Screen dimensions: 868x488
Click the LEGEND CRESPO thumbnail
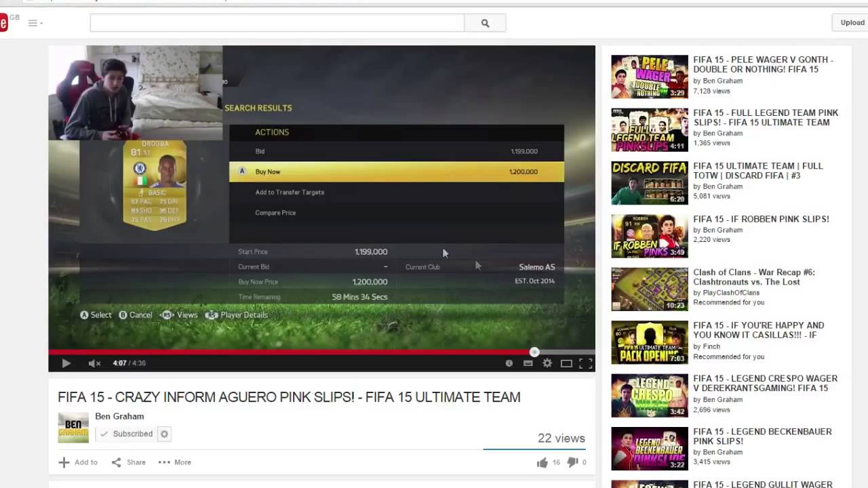click(x=650, y=396)
